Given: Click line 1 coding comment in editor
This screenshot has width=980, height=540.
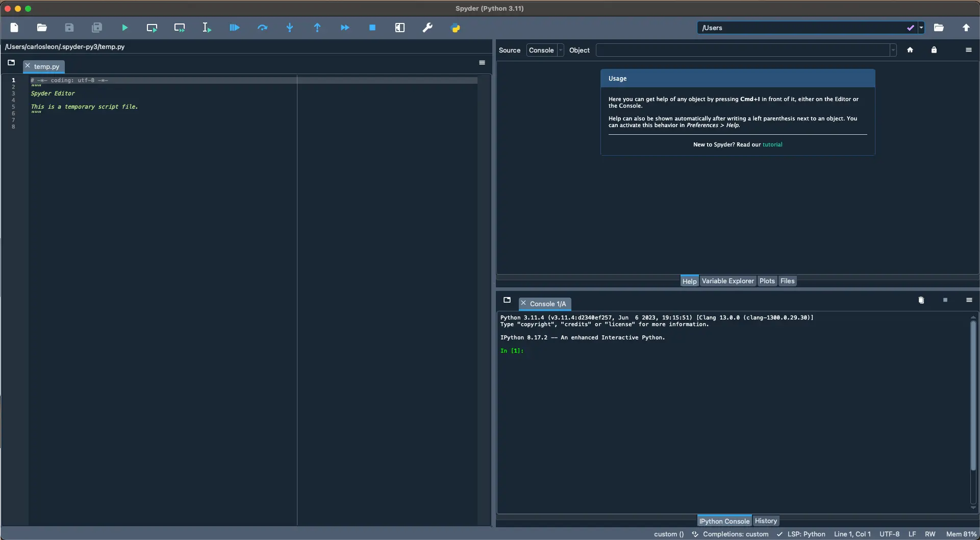Looking at the screenshot, I should point(69,80).
